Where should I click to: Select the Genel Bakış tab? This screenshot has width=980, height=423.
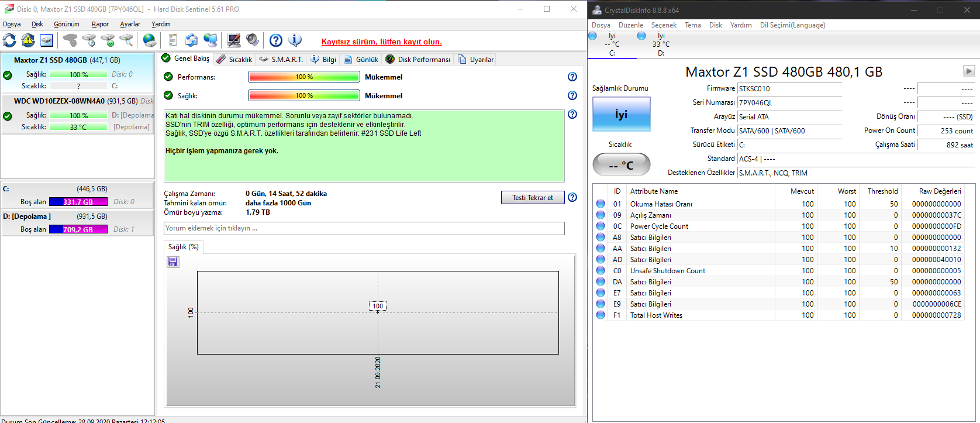point(185,59)
